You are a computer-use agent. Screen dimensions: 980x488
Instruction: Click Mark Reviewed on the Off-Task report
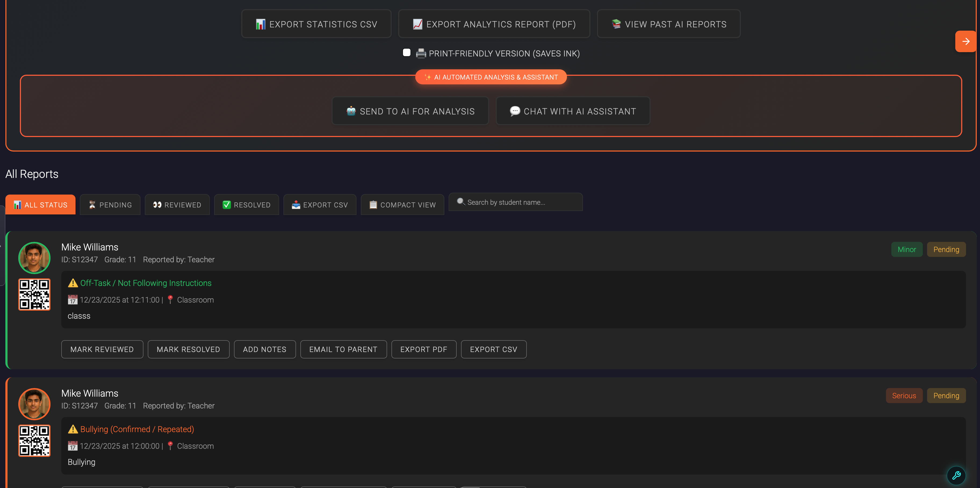[102, 349]
